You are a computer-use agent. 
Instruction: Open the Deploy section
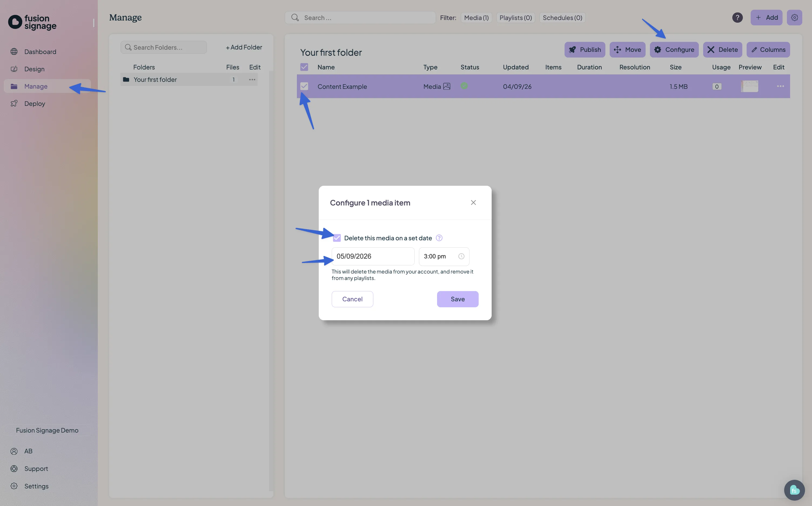point(35,103)
